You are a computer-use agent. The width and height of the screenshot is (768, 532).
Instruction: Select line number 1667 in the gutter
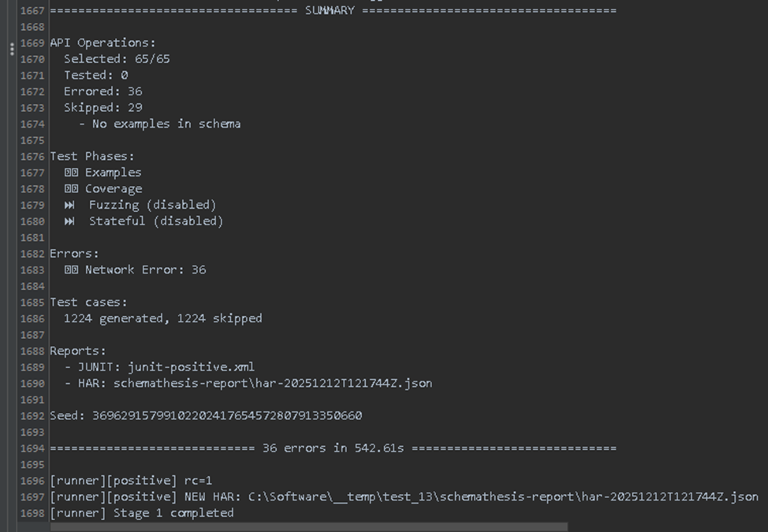click(32, 11)
